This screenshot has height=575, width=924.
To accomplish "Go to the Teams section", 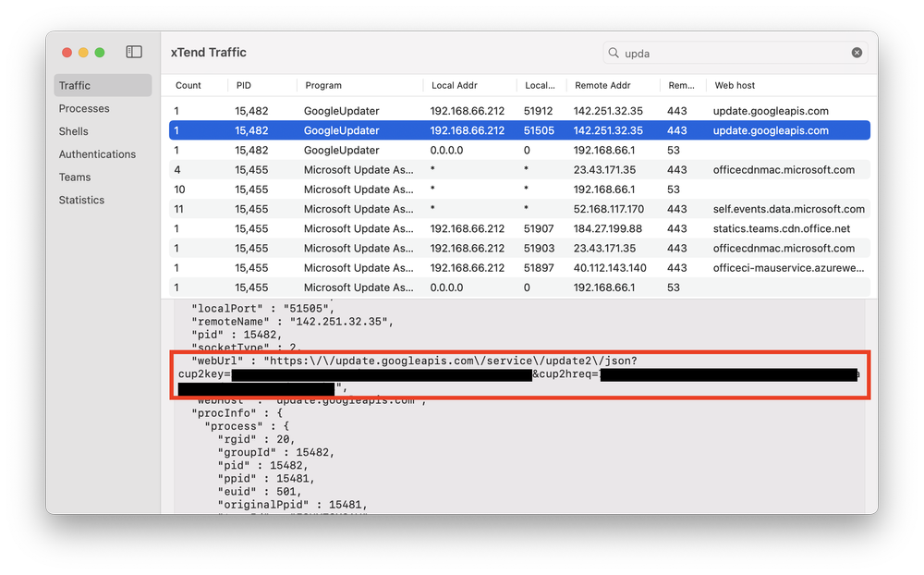I will (x=74, y=177).
